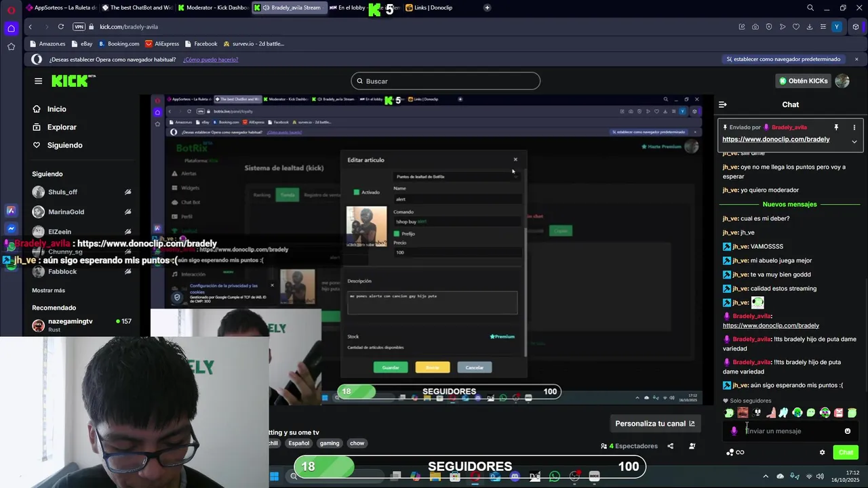Toggle the Kick hamburger sidebar menu

coord(38,81)
